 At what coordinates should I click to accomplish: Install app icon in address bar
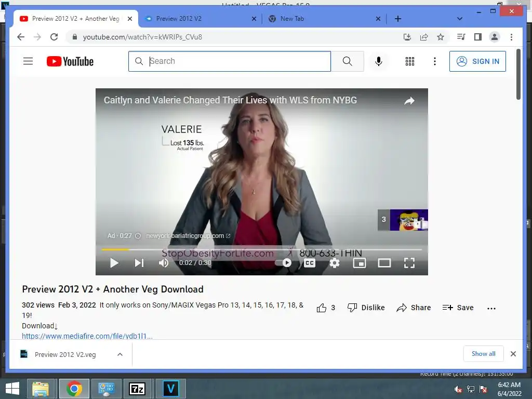click(x=407, y=37)
